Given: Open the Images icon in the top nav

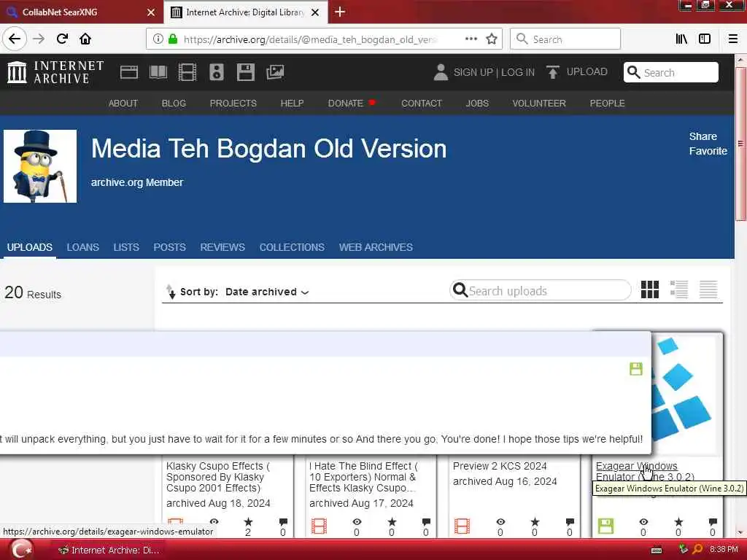Looking at the screenshot, I should click(275, 72).
